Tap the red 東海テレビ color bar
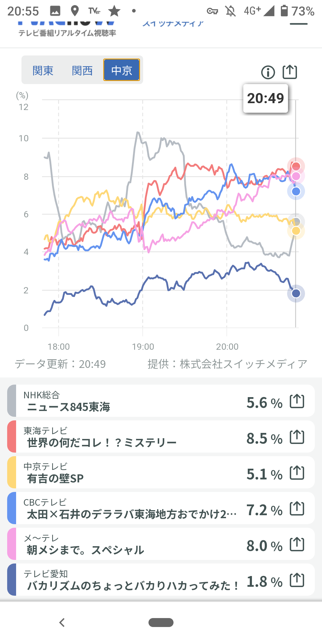 12,436
